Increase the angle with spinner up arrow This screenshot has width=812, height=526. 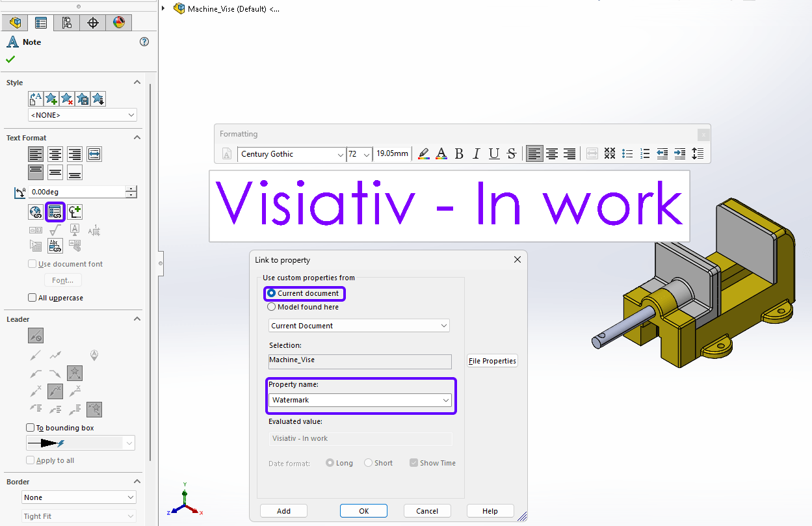131,189
